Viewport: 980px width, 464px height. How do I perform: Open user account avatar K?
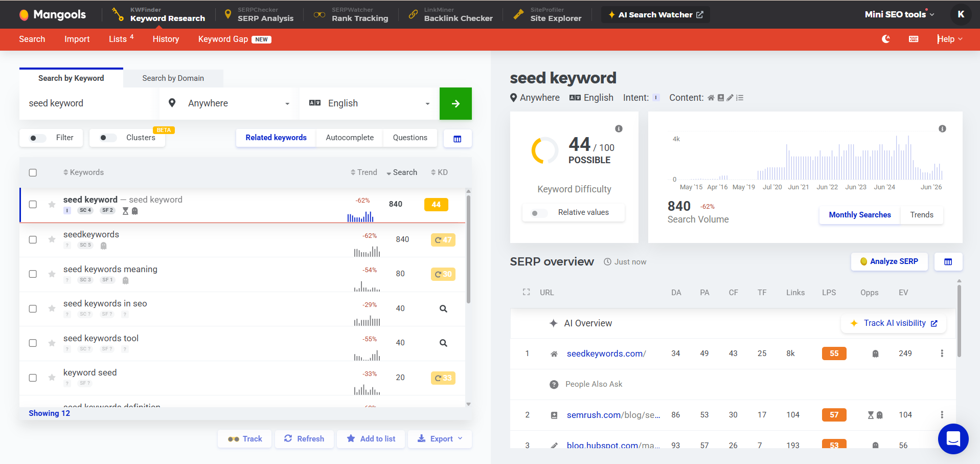coord(961,14)
